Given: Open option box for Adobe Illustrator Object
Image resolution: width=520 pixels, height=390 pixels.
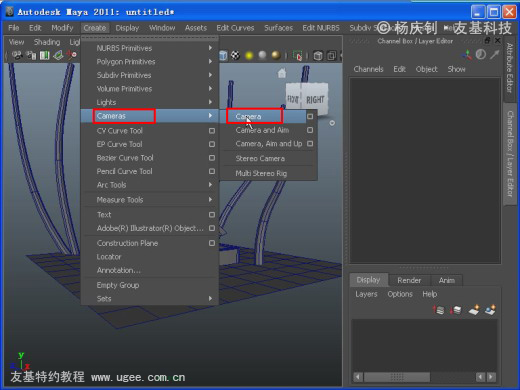Looking at the screenshot, I should (212, 228).
